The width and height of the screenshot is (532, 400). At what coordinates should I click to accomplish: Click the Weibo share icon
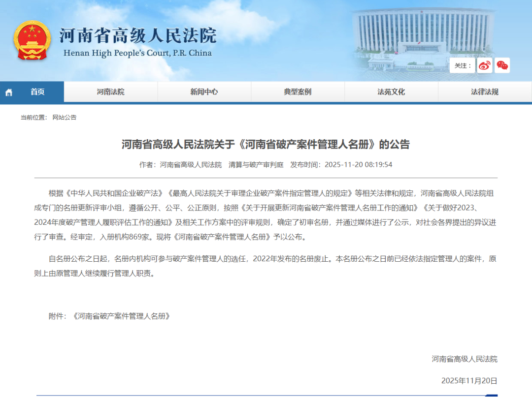coord(484,65)
